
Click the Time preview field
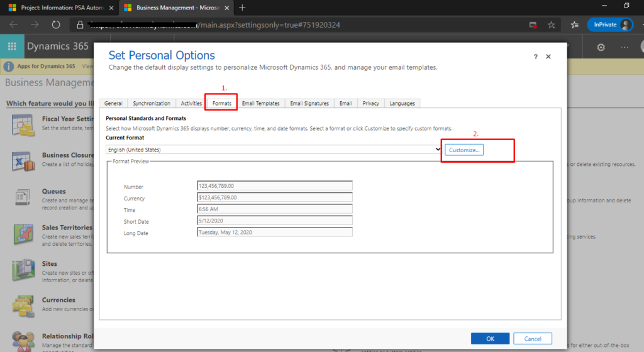pyautogui.click(x=275, y=209)
